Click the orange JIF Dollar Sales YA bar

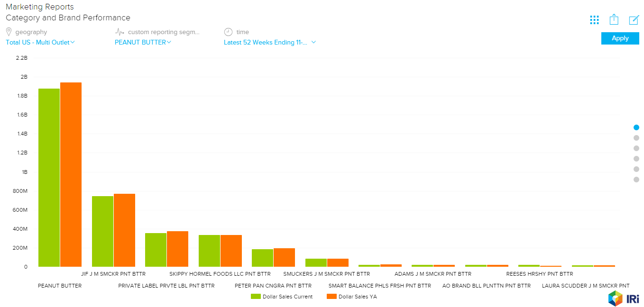pyautogui.click(x=124, y=230)
